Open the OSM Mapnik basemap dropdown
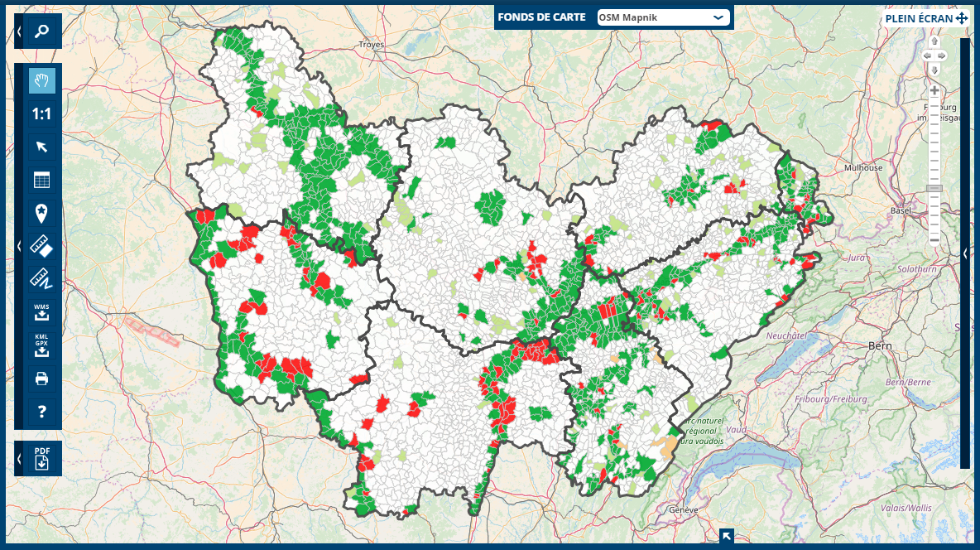Viewport: 980px width, 550px height. [x=663, y=17]
